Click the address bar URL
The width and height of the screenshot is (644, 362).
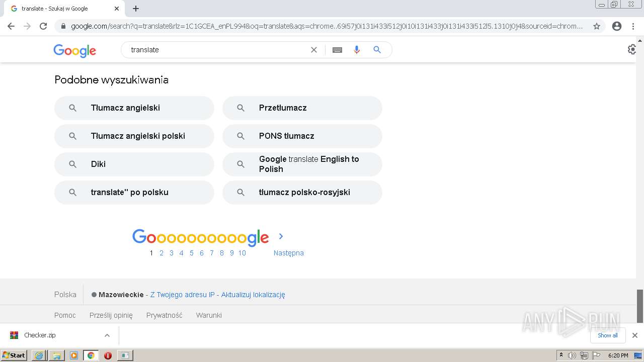(x=326, y=26)
